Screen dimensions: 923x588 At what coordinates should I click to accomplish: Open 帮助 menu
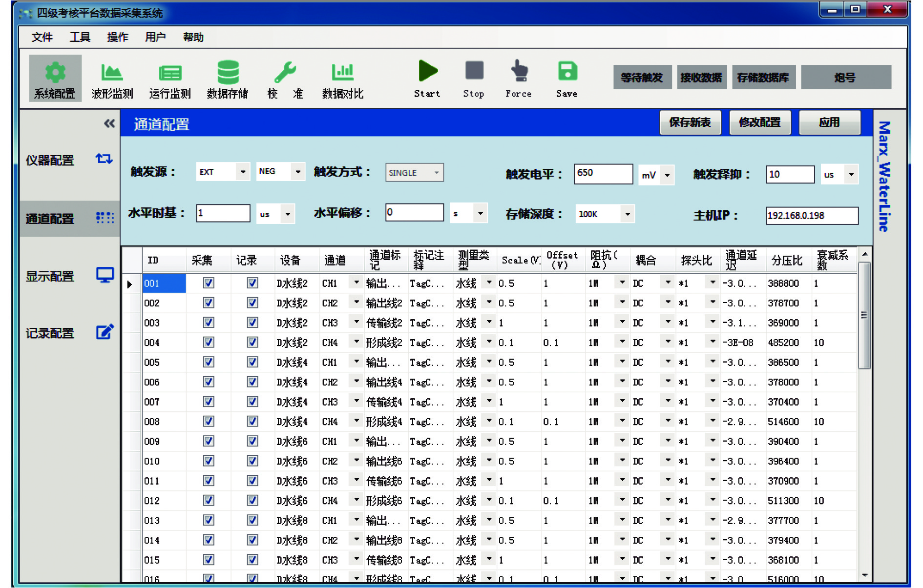tap(193, 37)
